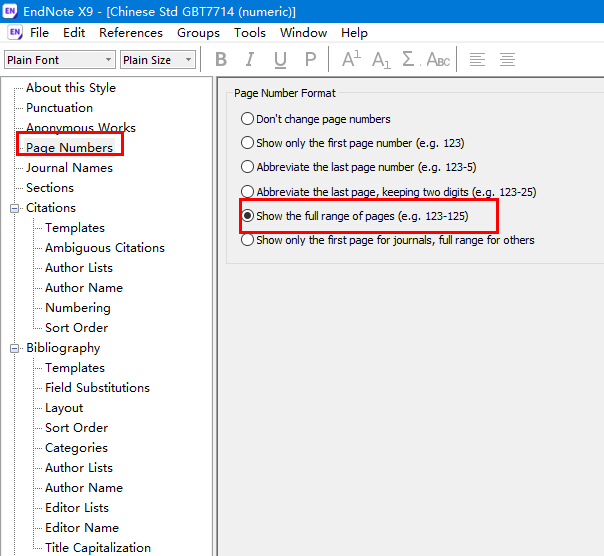Open Templates under Bibliography

point(75,368)
